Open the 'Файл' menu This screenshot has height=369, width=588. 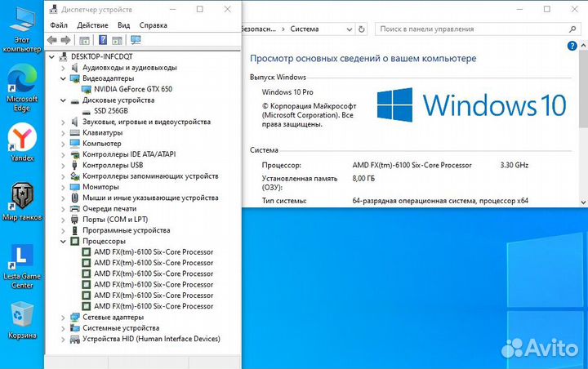tap(59, 25)
